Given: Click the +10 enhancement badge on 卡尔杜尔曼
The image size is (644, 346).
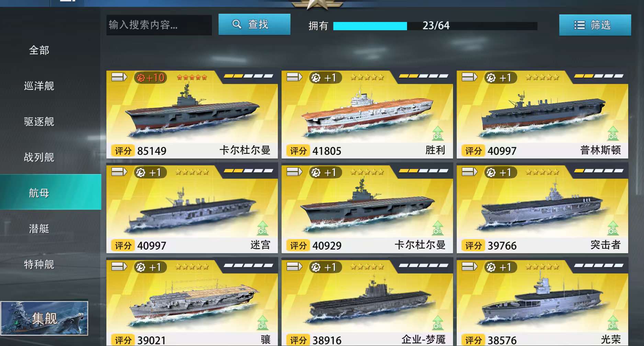Looking at the screenshot, I should click(150, 78).
